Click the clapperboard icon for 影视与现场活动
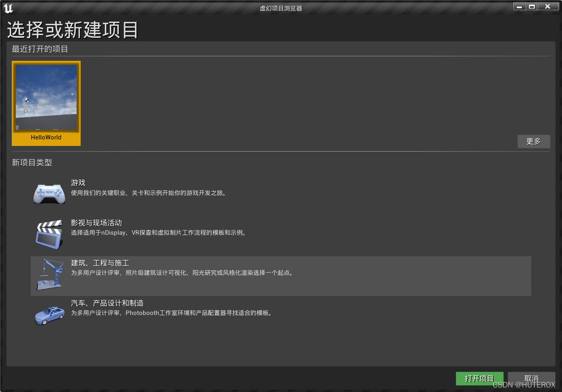Viewport: 562px width, 392px height. 49,234
